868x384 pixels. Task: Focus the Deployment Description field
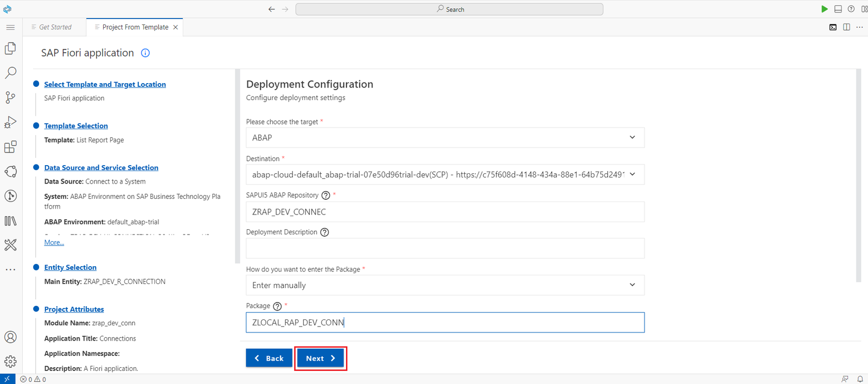tap(445, 248)
